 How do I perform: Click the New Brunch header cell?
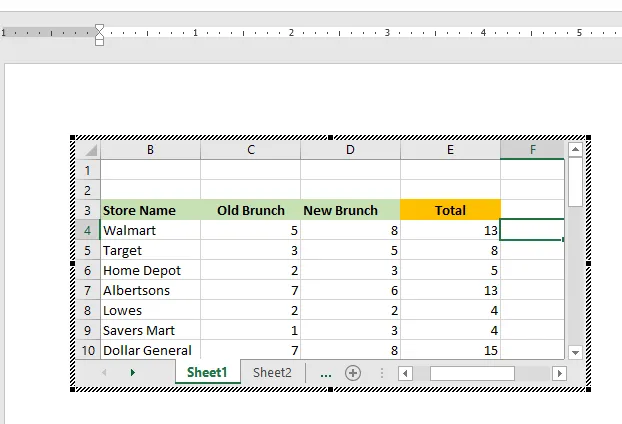(x=350, y=210)
